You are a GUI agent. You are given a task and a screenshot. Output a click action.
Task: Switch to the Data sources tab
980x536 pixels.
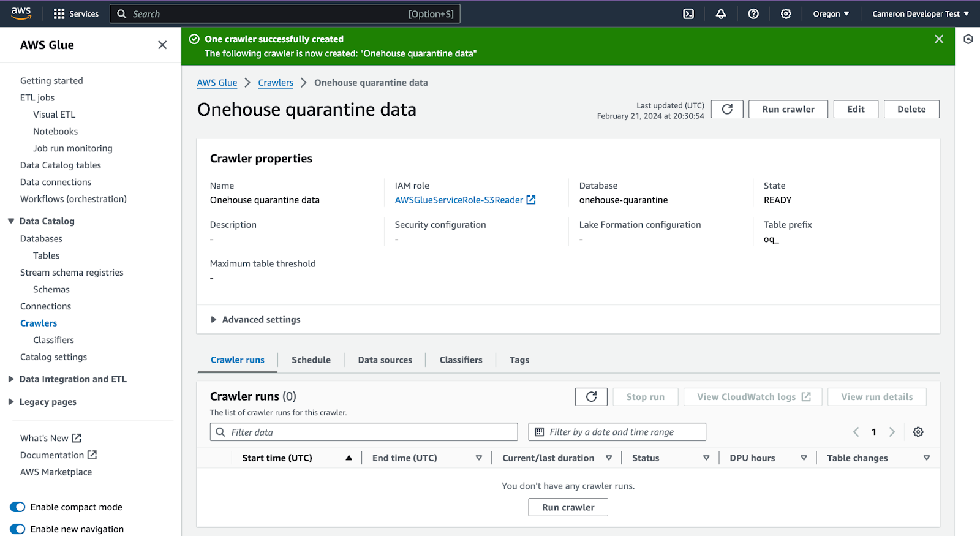pyautogui.click(x=385, y=360)
